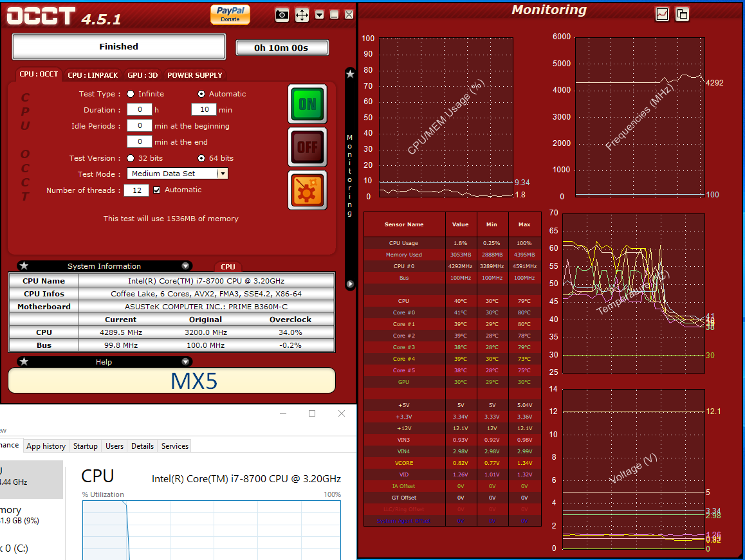Click the Duration minutes input field

pos(204,110)
